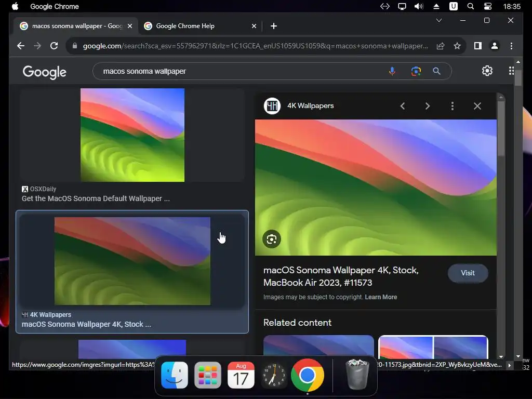Click the preview panel scrollbar thumb
The image size is (532, 399).
pos(501,128)
